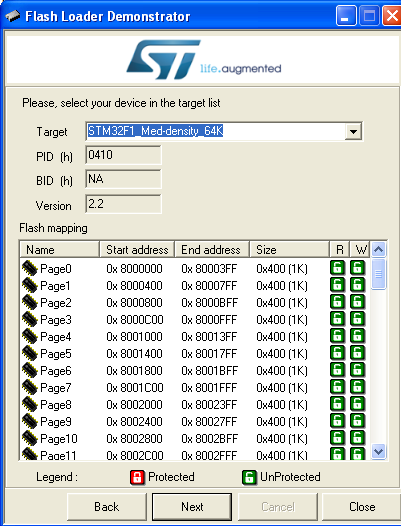Viewport: 401px width, 526px height.
Task: Click Page3 write protection lock icon
Action: point(357,319)
